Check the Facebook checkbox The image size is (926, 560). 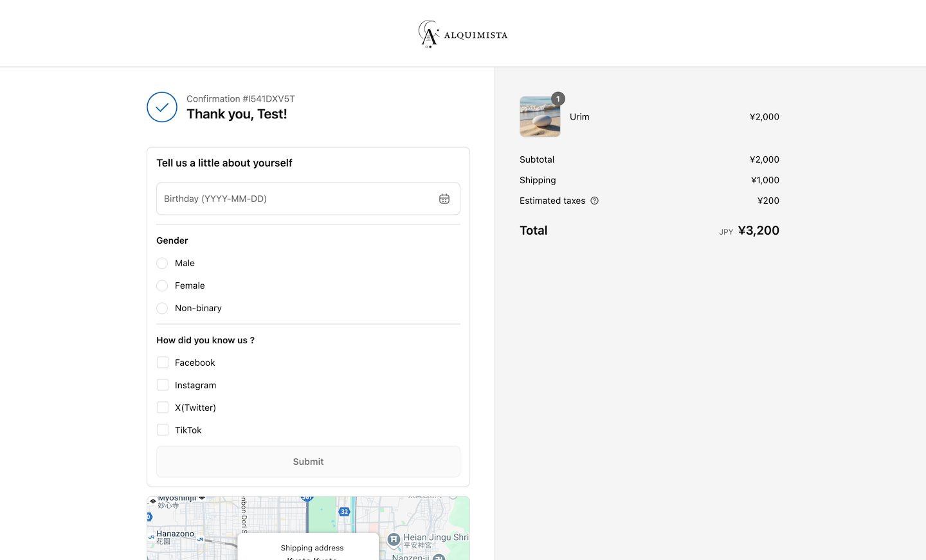point(163,363)
